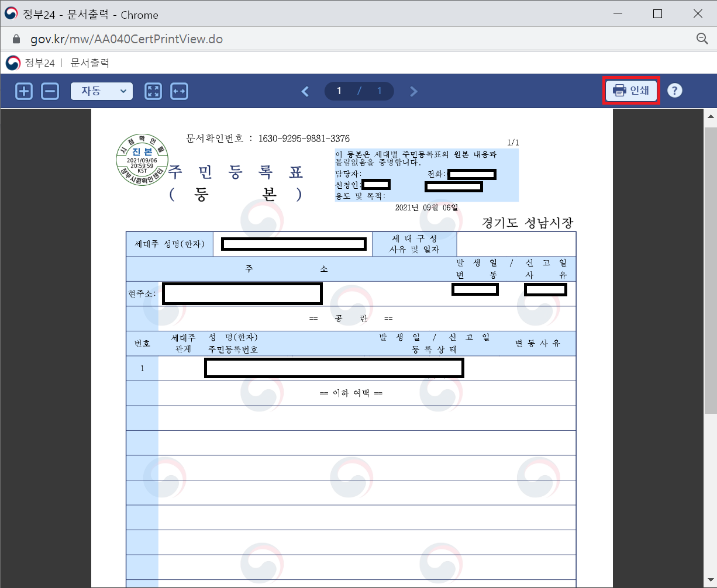
Task: Click the scrollbar up arrow
Action: [711, 116]
